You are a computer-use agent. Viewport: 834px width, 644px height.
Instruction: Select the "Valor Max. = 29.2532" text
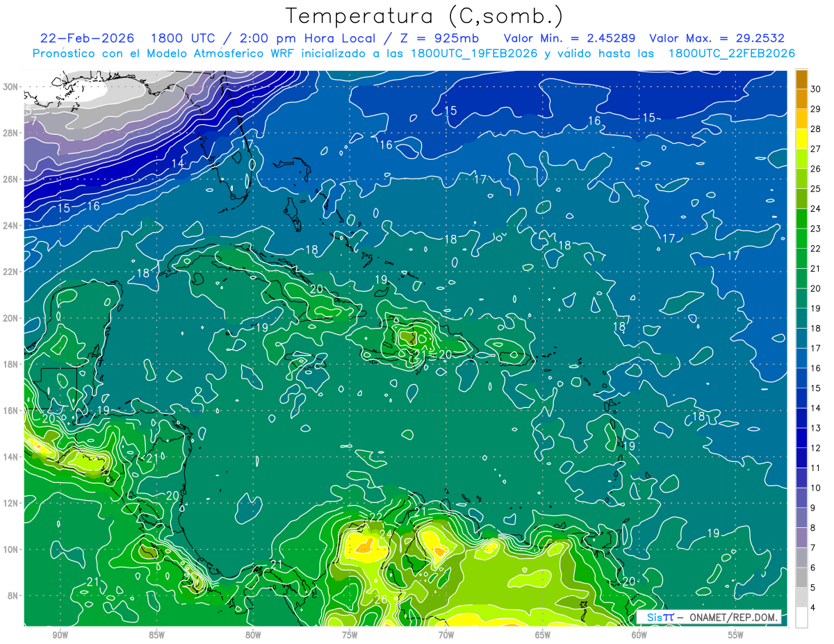pyautogui.click(x=717, y=38)
